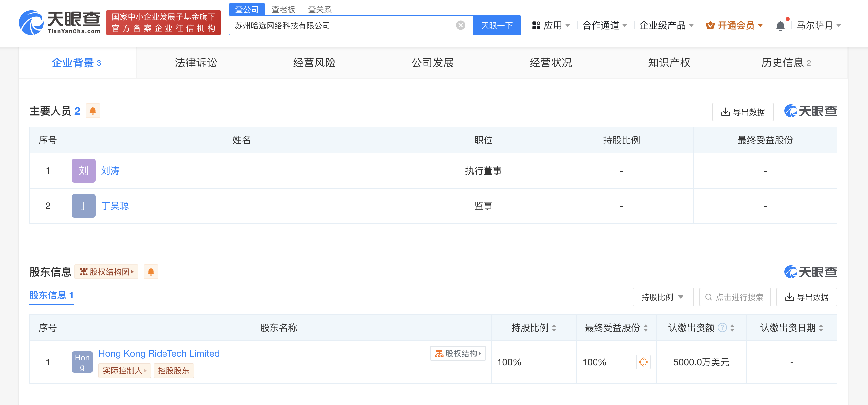The width and height of the screenshot is (868, 405).
Task: Click the alert bell beside 股东信息
Action: (151, 272)
